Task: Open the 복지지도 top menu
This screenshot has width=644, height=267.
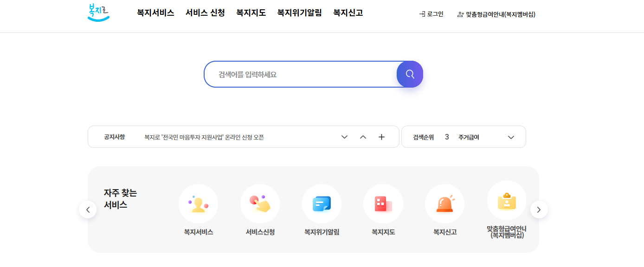Action: pos(251,13)
